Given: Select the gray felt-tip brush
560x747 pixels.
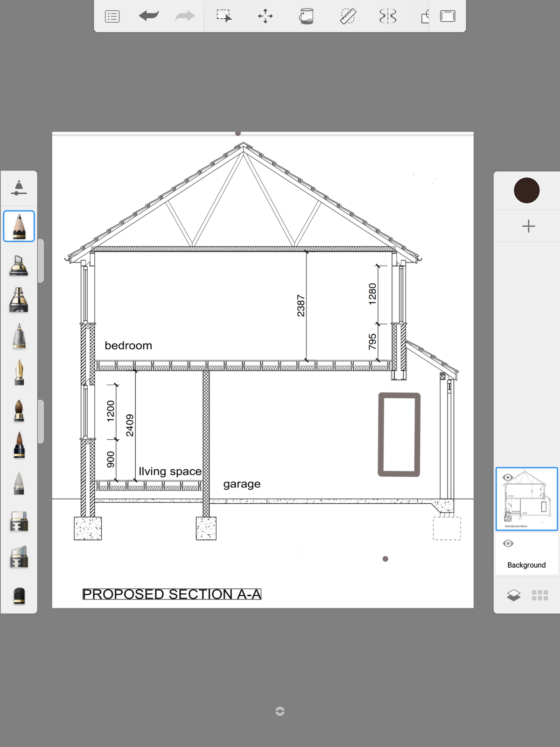Looking at the screenshot, I should tap(19, 483).
